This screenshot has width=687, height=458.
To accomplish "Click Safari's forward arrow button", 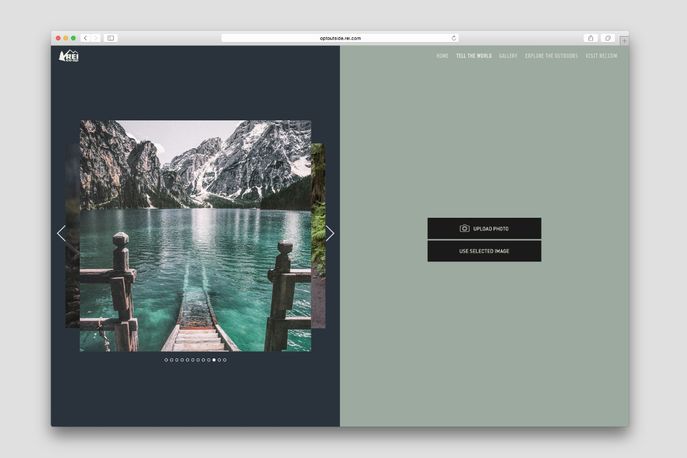I will 96,38.
